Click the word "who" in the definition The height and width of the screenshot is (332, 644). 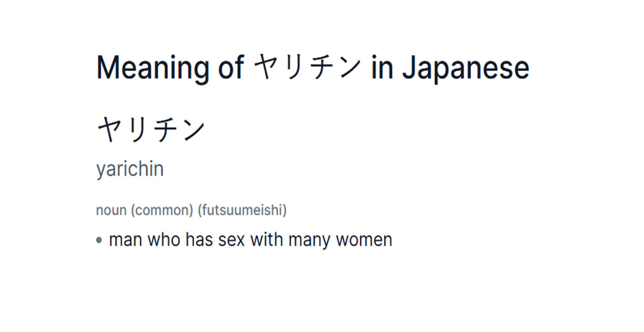point(164,240)
